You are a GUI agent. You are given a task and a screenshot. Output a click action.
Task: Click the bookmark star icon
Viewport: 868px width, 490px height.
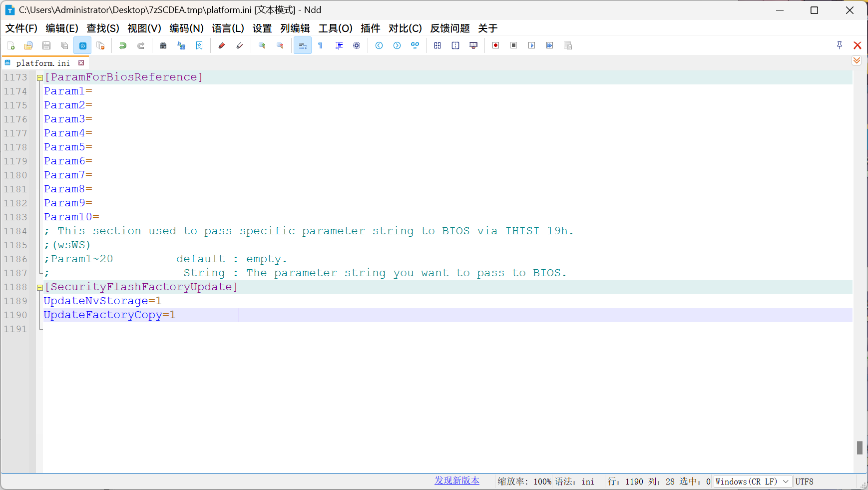click(x=199, y=45)
